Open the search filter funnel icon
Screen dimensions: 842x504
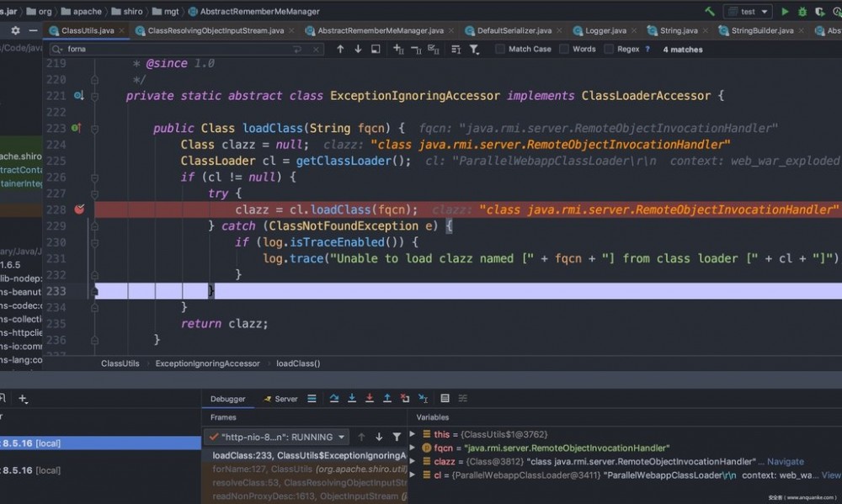pyautogui.click(x=474, y=50)
